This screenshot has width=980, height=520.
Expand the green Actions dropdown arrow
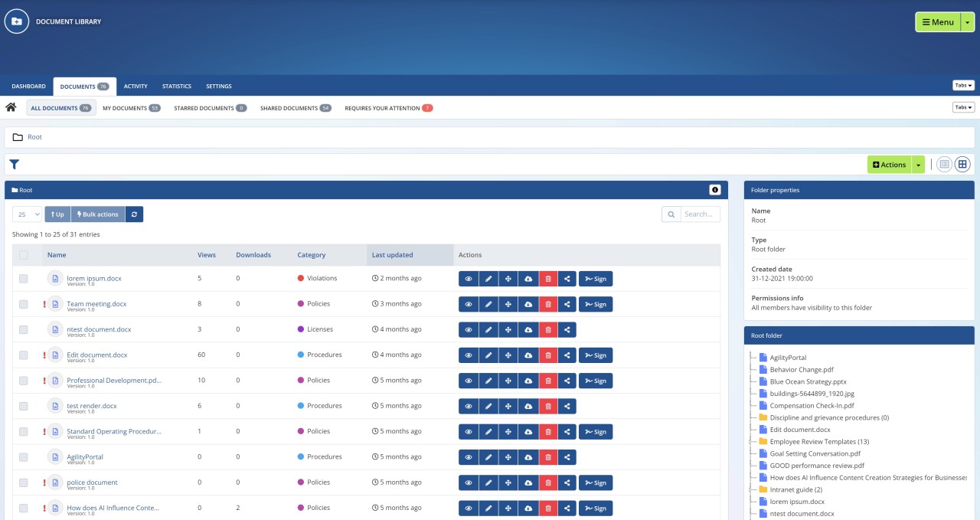(x=918, y=165)
